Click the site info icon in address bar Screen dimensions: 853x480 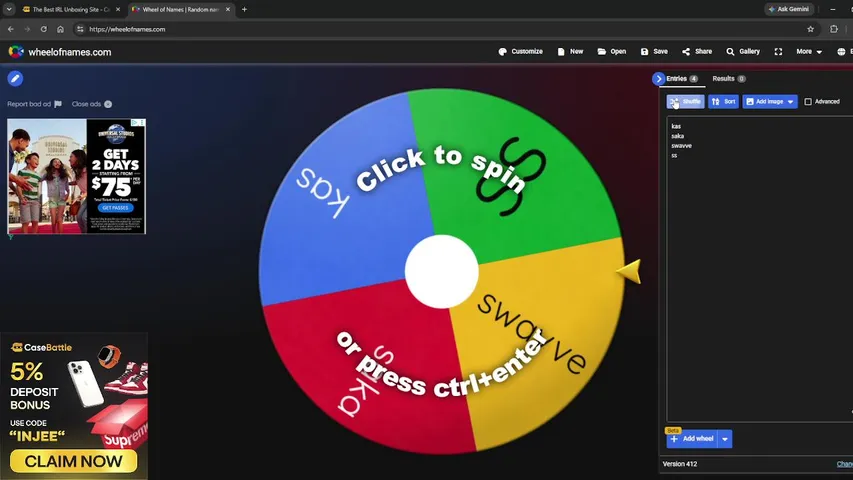[80, 29]
